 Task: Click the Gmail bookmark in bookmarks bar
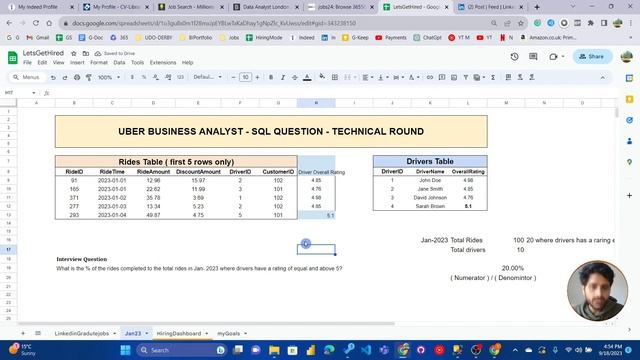(38, 38)
